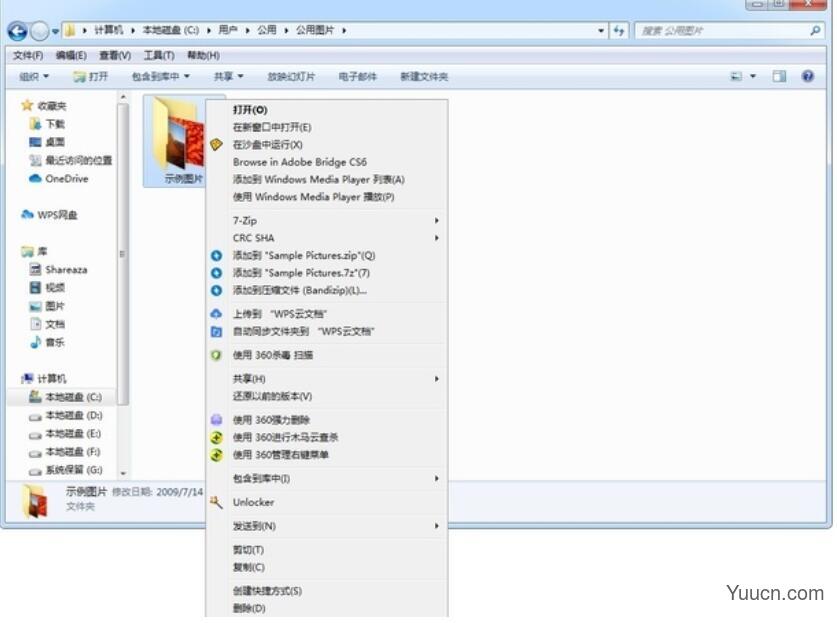Open 视频 library
Viewport: 837px width, 623px height.
tap(47, 288)
